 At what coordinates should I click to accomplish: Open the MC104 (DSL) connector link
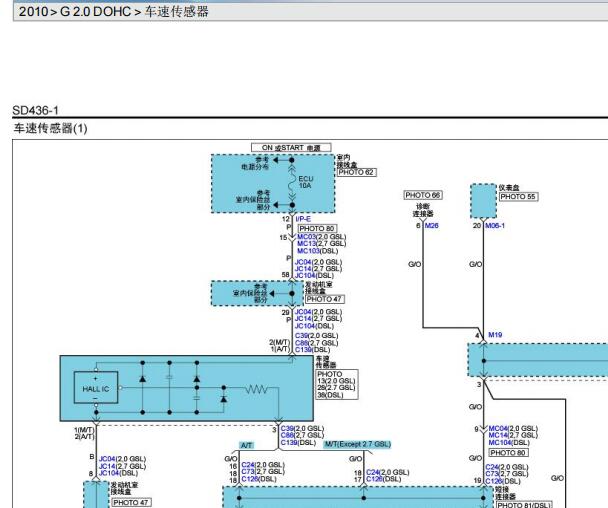pos(500,442)
